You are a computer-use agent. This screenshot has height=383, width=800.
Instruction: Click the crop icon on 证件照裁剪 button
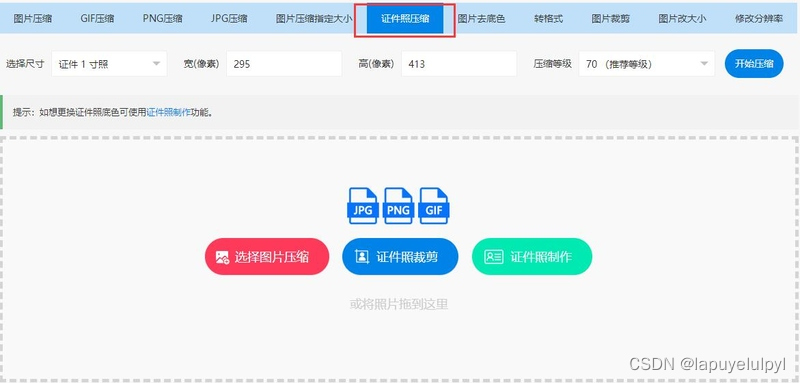coord(362,257)
